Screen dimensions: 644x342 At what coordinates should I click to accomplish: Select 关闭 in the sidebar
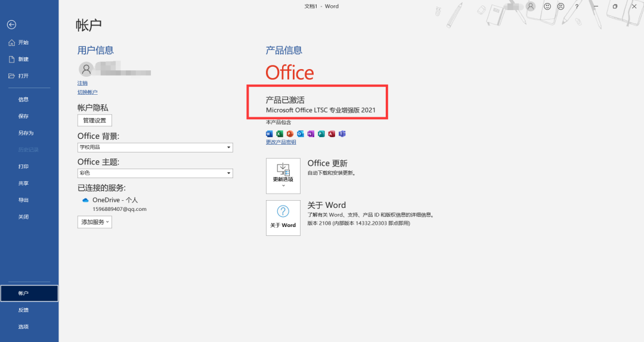23,217
